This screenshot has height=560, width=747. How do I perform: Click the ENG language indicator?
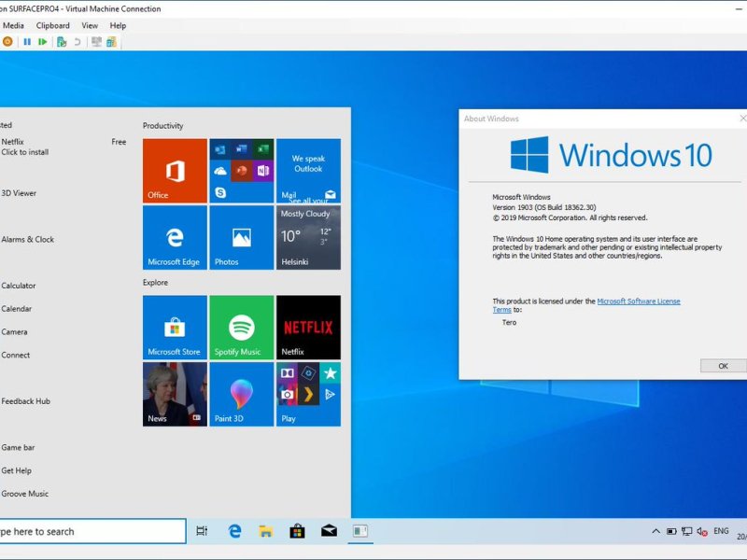tap(721, 530)
